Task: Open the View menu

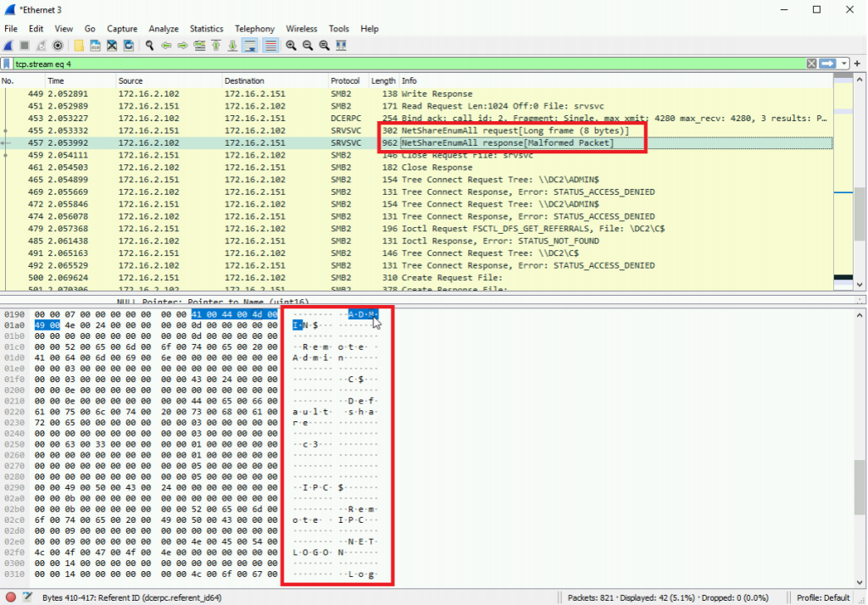Action: [x=64, y=29]
